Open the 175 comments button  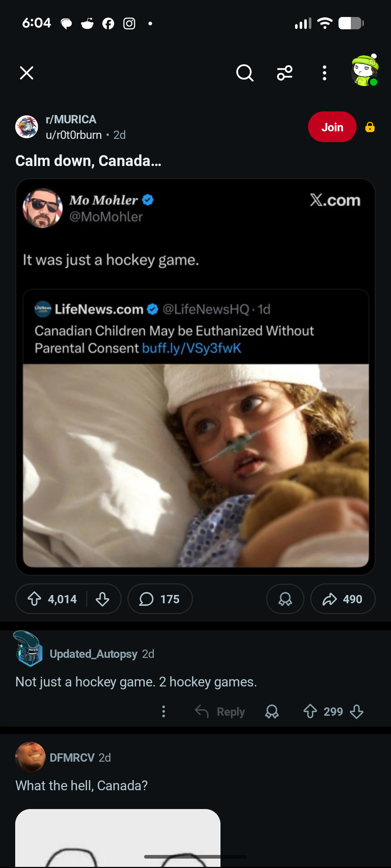[160, 599]
